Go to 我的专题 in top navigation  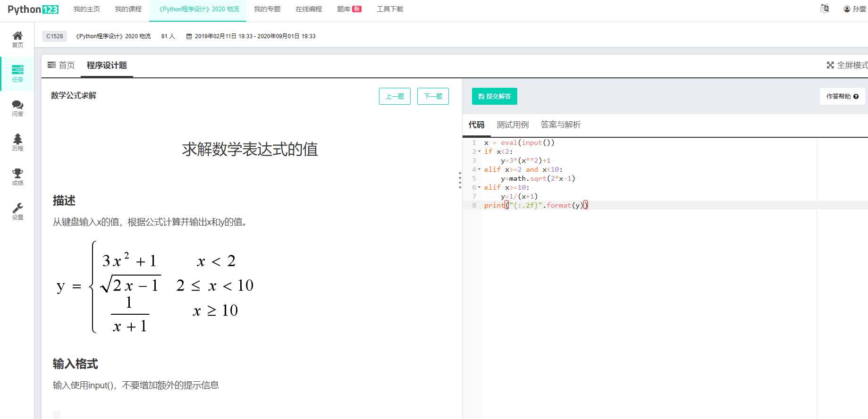(267, 9)
